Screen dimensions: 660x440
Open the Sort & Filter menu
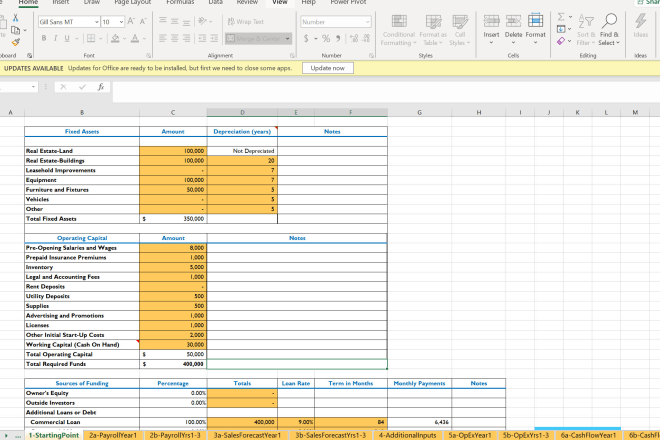(x=585, y=30)
